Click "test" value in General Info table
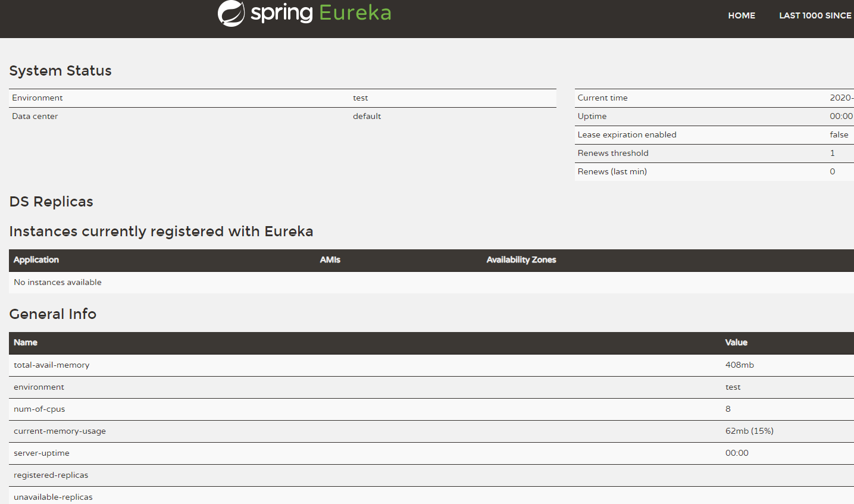This screenshot has width=854, height=504. click(x=733, y=387)
